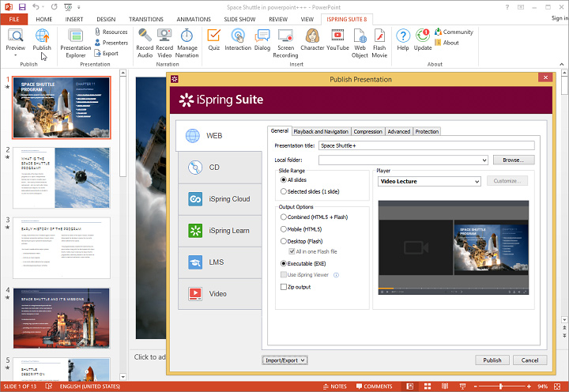Select slide 2 thumbnail
This screenshot has height=392, width=569.
62,178
